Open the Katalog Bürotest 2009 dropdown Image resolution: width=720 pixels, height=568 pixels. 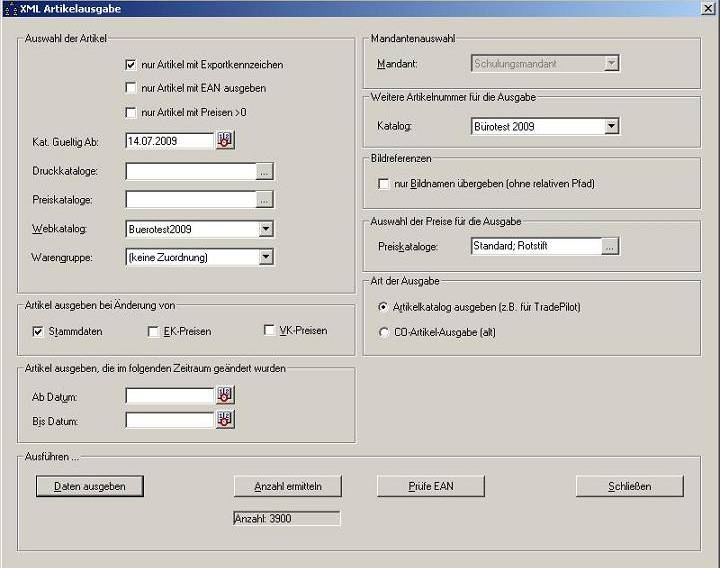[x=611, y=126]
